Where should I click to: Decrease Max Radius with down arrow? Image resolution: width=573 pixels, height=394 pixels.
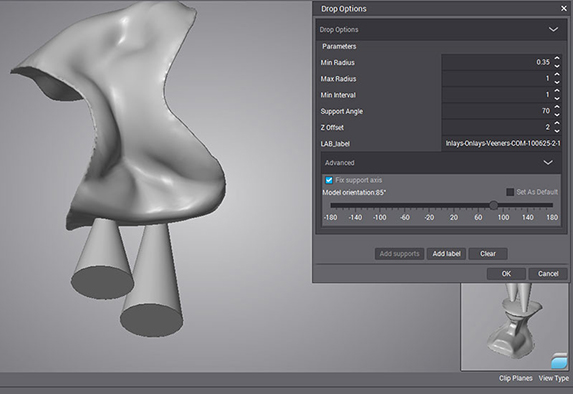click(x=557, y=82)
